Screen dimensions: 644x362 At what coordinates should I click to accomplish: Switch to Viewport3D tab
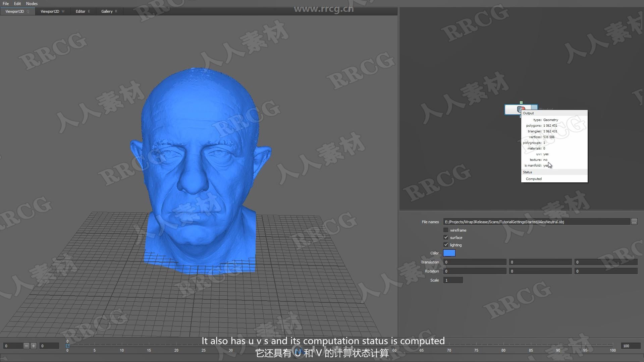tap(15, 11)
